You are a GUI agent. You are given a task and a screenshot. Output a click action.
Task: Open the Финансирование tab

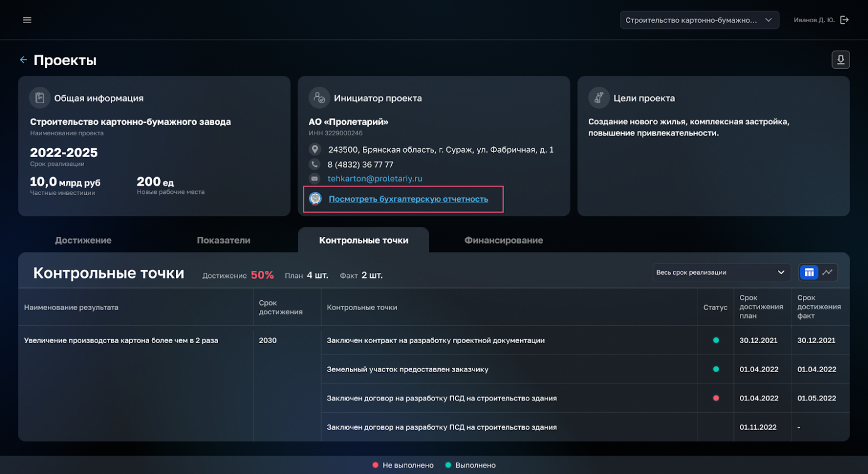click(504, 240)
